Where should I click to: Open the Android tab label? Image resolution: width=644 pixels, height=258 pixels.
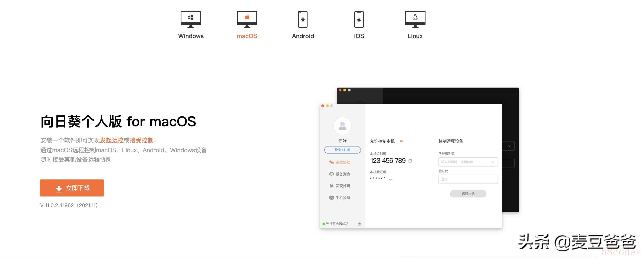pos(303,36)
